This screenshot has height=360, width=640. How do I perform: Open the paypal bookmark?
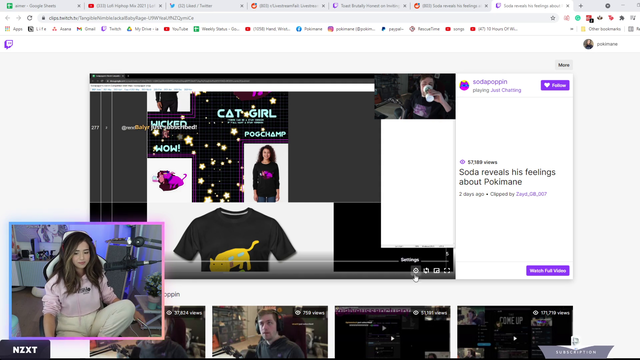(392, 29)
